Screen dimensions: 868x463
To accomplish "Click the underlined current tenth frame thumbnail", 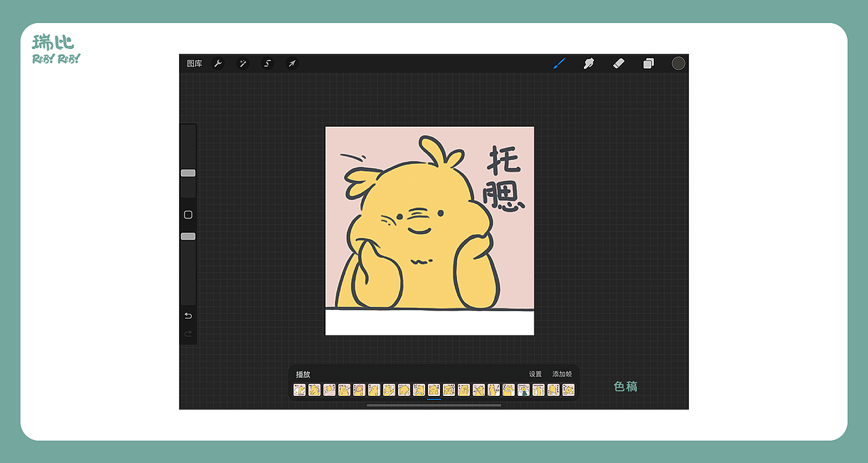I will (x=434, y=390).
